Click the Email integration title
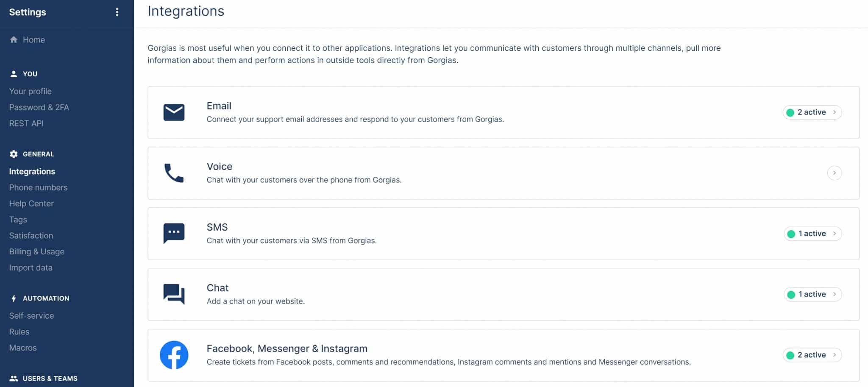 pyautogui.click(x=219, y=106)
